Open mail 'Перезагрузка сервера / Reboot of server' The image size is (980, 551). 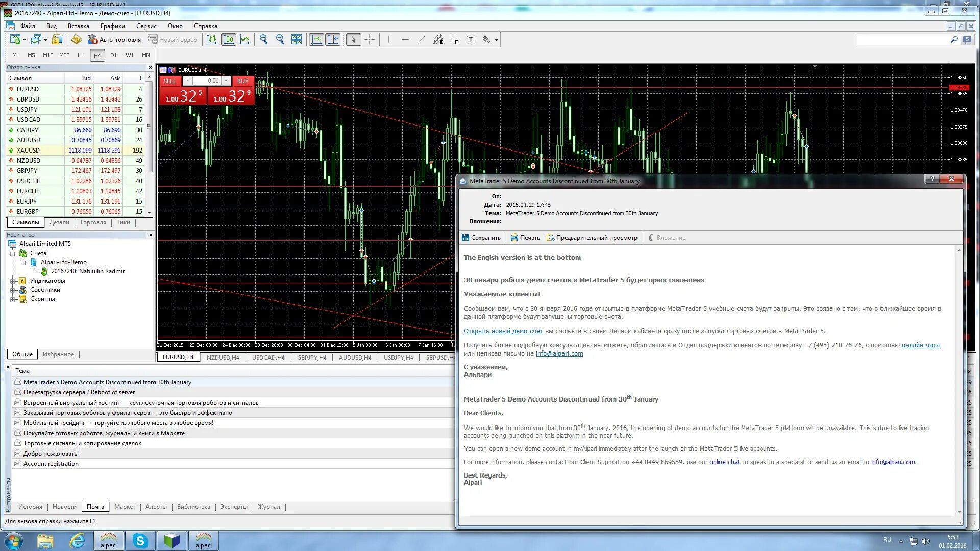pyautogui.click(x=79, y=392)
